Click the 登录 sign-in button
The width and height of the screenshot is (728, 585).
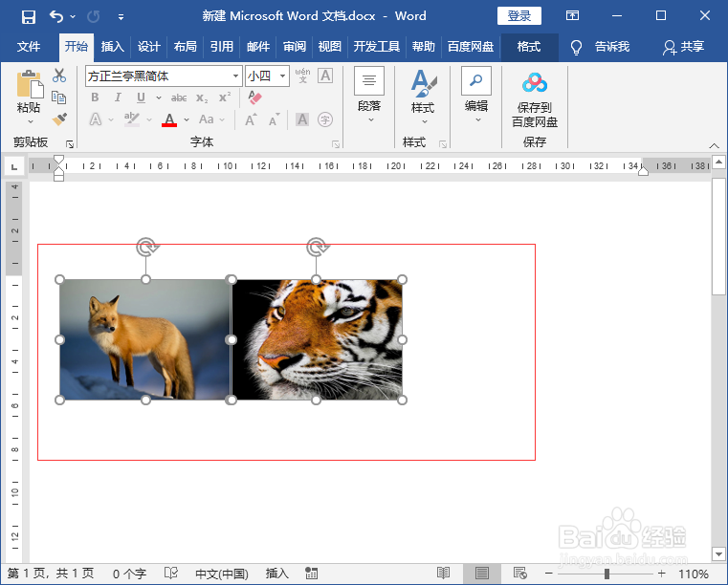coord(519,16)
